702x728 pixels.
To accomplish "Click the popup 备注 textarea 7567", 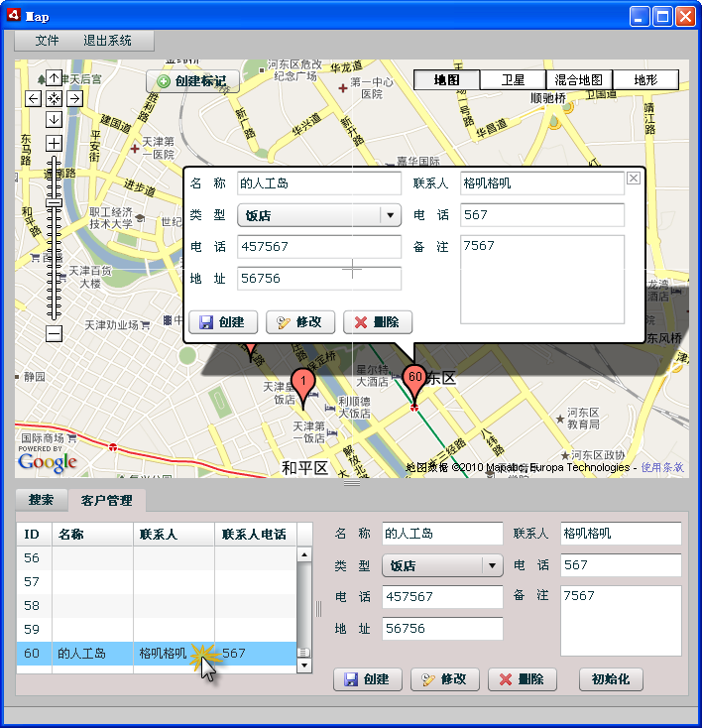I will pos(542,280).
